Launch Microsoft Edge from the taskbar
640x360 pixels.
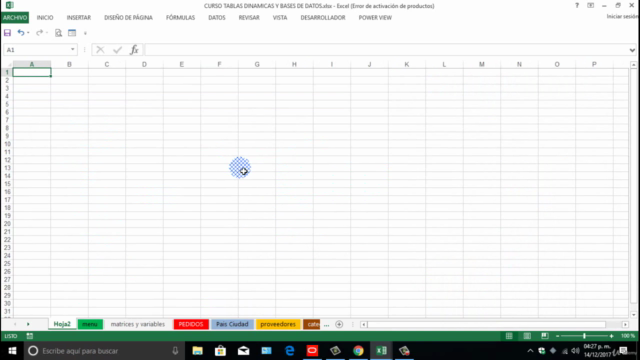click(289, 351)
